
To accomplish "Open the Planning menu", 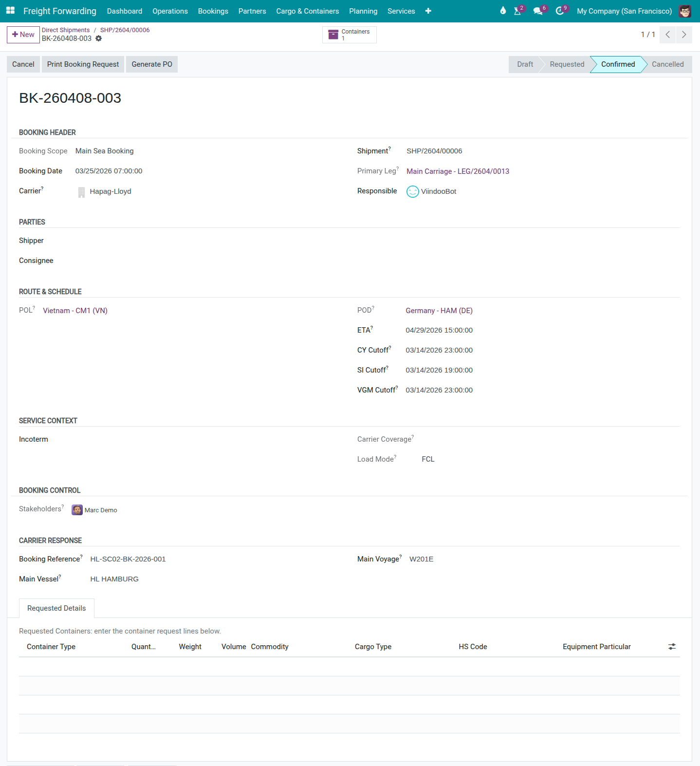I will pyautogui.click(x=363, y=11).
